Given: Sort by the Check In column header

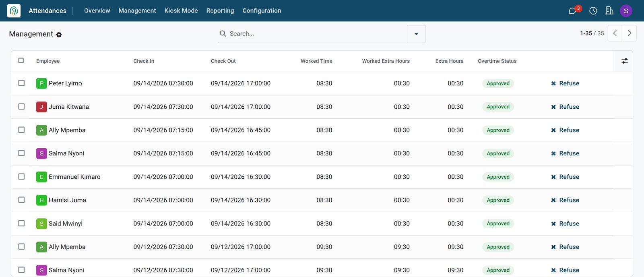Looking at the screenshot, I should click(x=144, y=61).
